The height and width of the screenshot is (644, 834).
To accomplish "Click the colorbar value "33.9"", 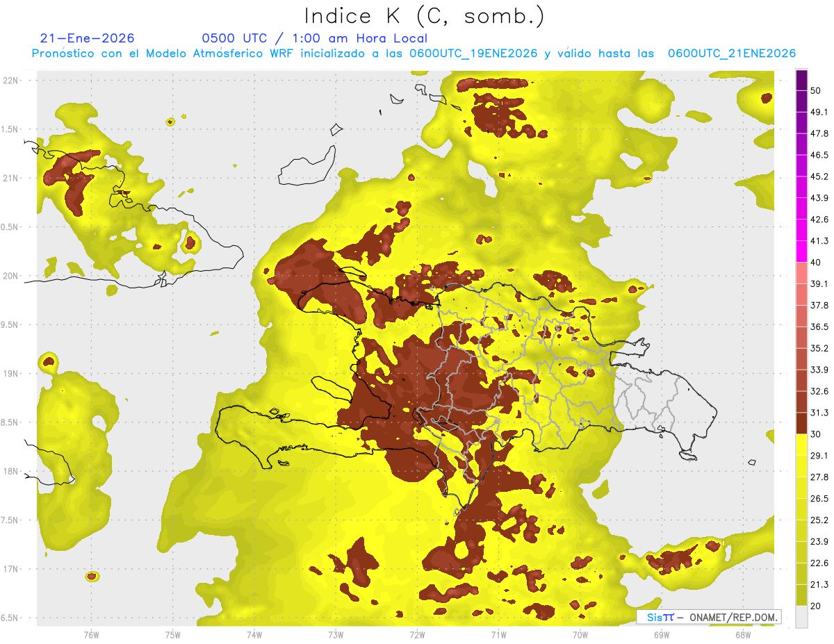I will (x=819, y=370).
